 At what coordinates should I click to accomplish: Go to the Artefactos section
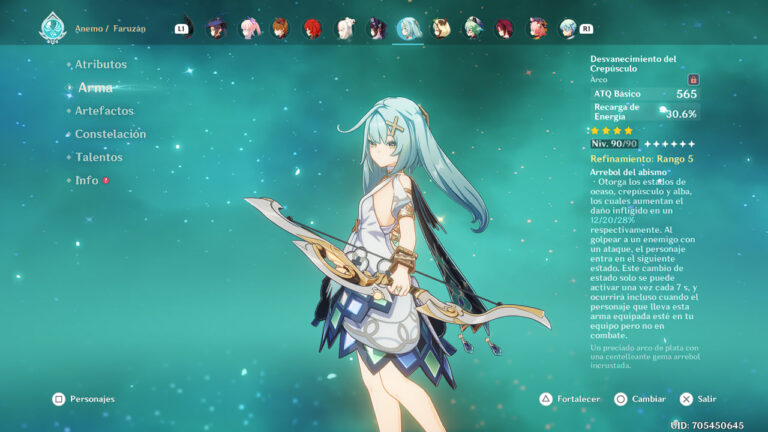(104, 111)
